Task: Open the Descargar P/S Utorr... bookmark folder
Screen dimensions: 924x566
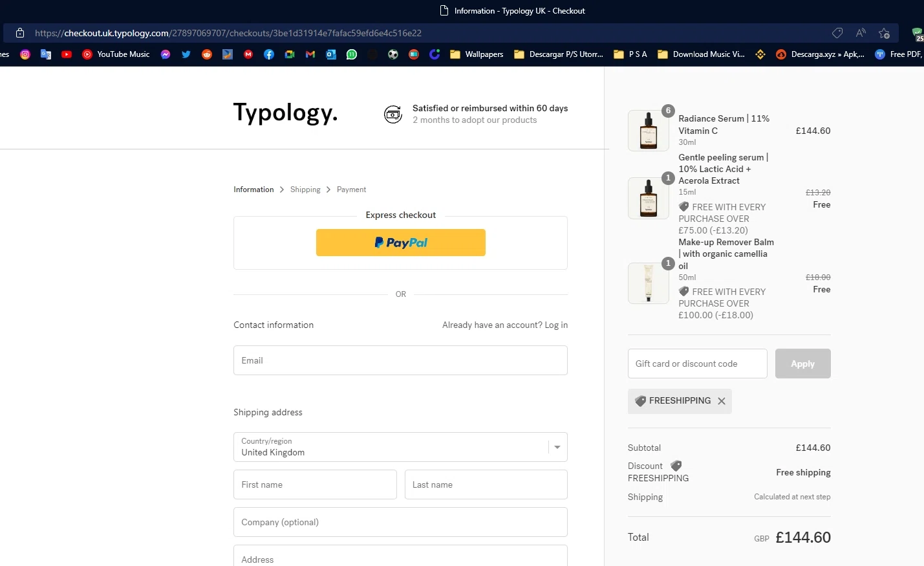Action: tap(559, 54)
